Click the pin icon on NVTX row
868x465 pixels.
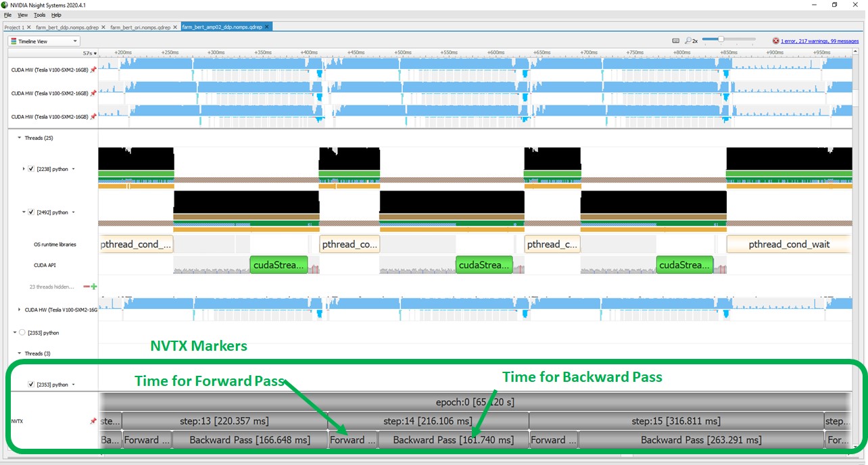click(x=93, y=421)
